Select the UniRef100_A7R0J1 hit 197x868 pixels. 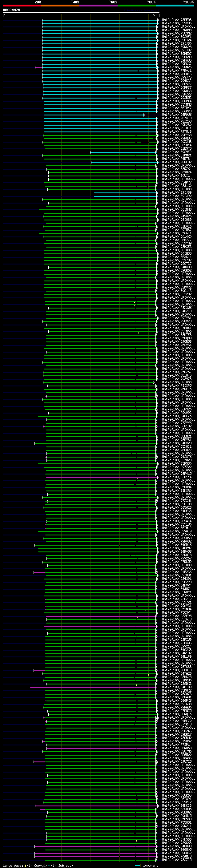coord(176,71)
